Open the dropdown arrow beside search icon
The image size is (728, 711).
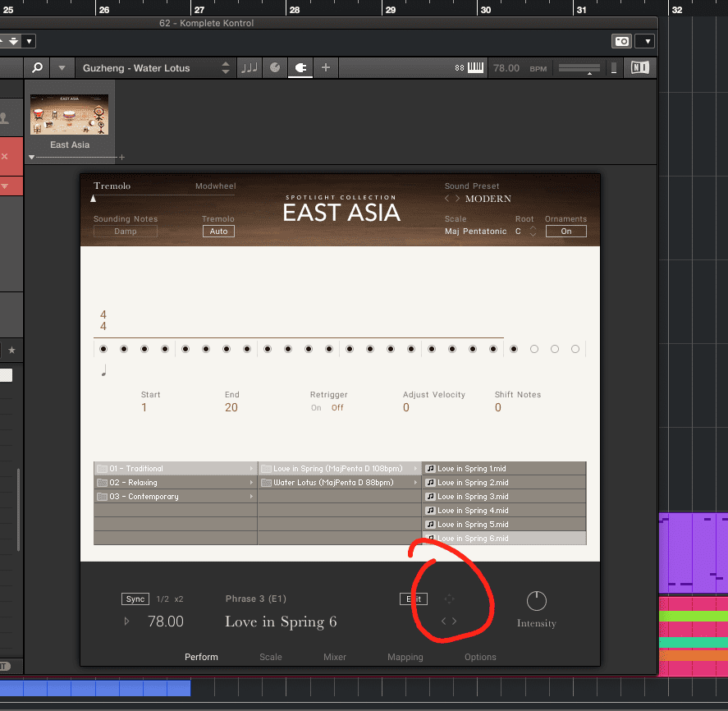62,68
